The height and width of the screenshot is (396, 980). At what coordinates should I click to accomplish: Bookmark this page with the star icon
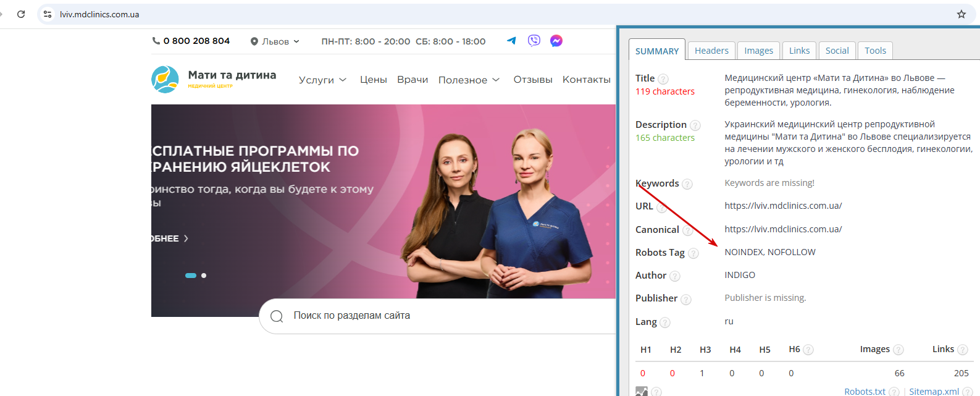(x=961, y=14)
